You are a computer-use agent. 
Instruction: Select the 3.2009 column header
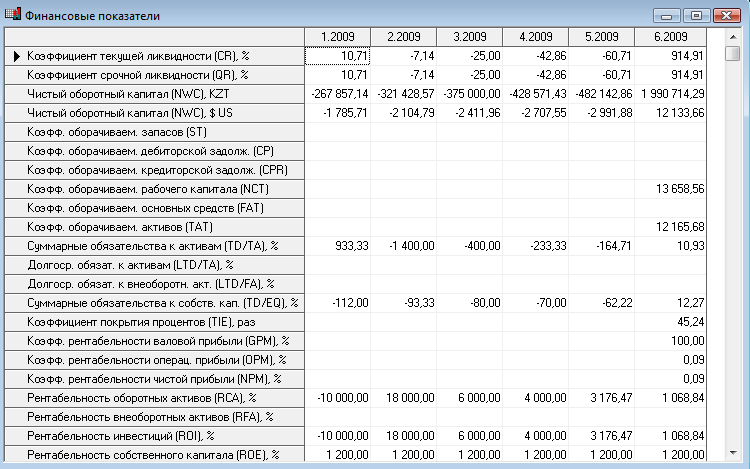click(469, 37)
